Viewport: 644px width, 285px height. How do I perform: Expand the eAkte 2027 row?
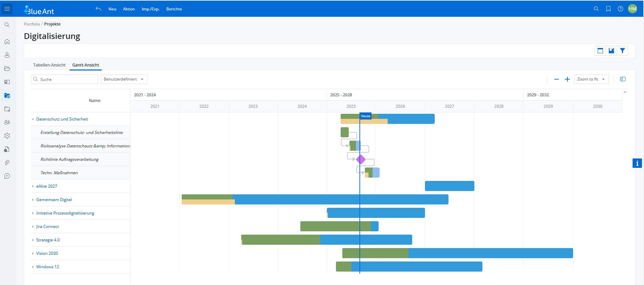click(x=33, y=186)
